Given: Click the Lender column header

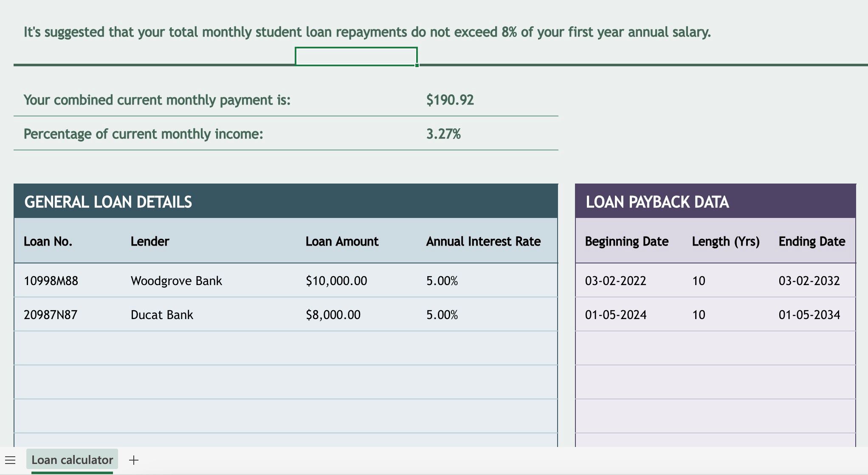Looking at the screenshot, I should (150, 242).
